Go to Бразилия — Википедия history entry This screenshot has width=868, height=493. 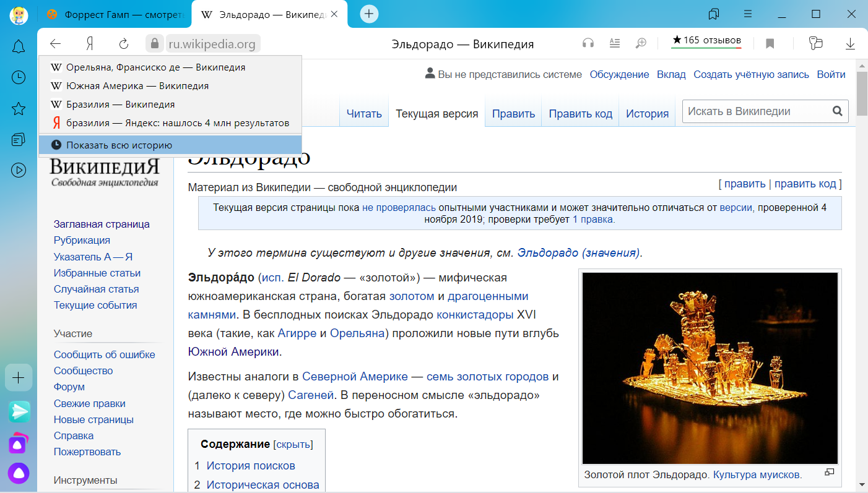pyautogui.click(x=170, y=105)
